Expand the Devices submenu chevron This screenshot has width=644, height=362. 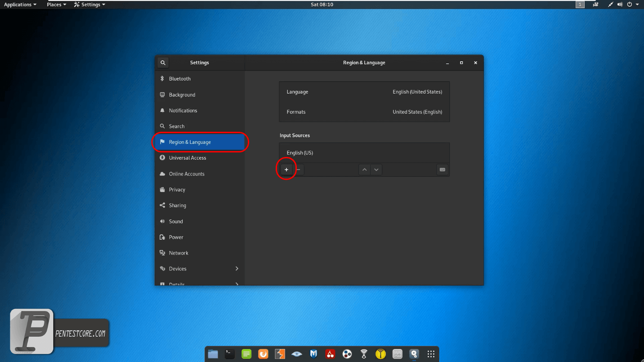pyautogui.click(x=237, y=268)
